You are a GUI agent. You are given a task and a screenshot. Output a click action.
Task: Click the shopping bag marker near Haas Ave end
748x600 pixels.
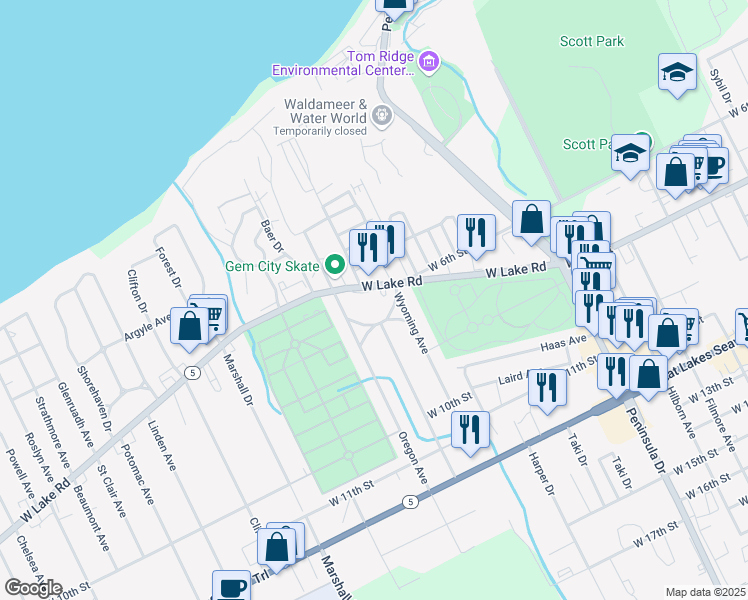point(667,333)
